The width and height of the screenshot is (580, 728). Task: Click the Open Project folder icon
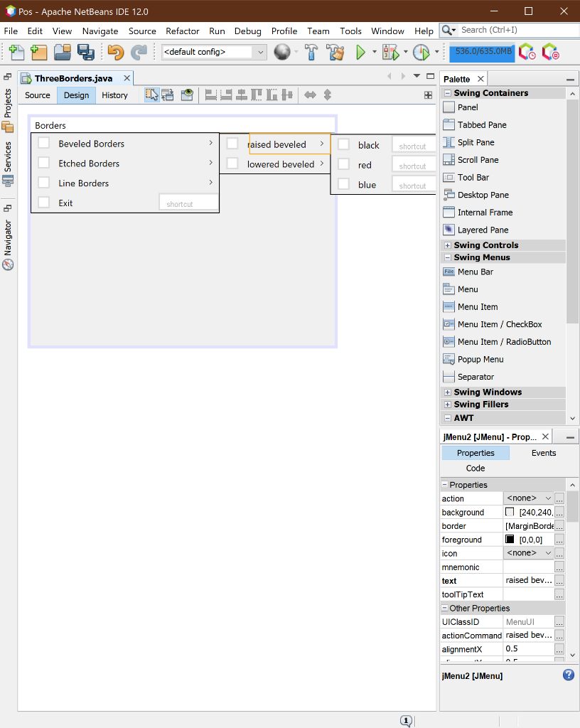coord(62,52)
